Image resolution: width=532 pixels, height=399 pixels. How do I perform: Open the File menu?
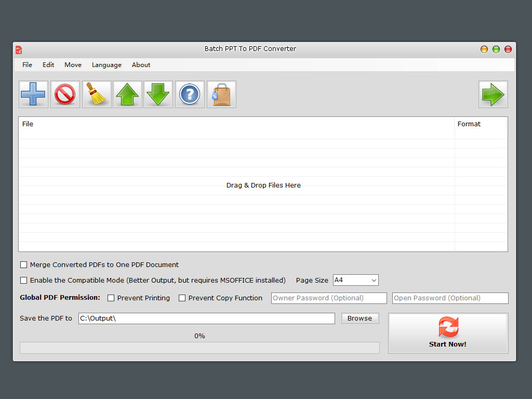(x=27, y=65)
